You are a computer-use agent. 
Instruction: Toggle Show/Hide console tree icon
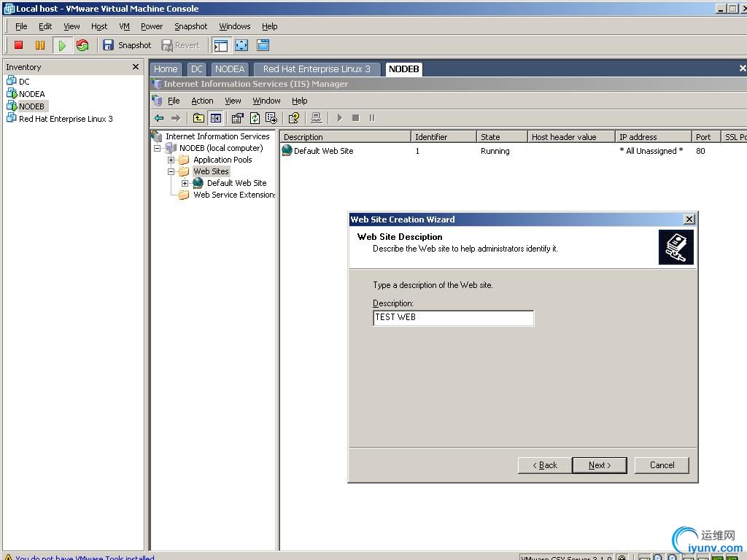(x=216, y=117)
